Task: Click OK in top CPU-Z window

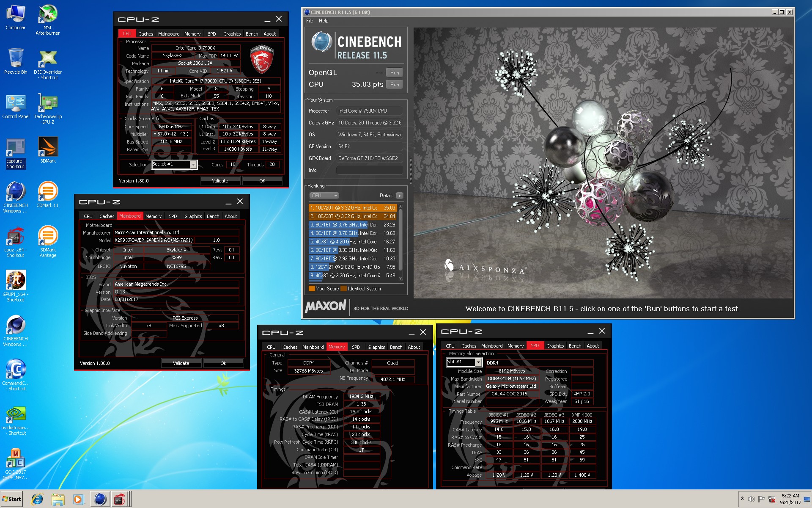Action: click(x=262, y=181)
